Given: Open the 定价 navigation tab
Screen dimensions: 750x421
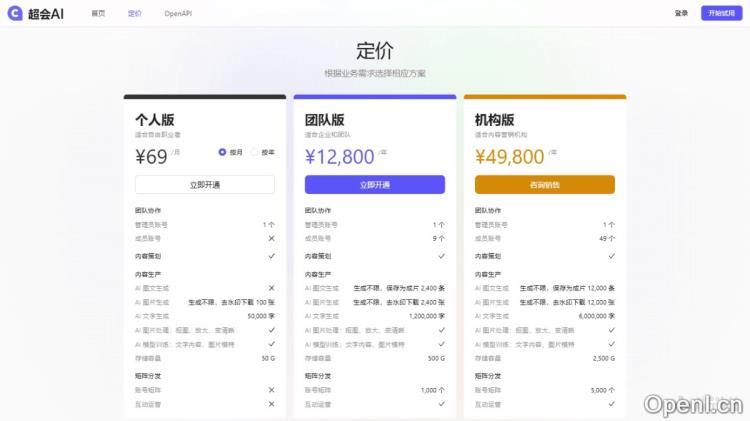Looking at the screenshot, I should point(134,13).
